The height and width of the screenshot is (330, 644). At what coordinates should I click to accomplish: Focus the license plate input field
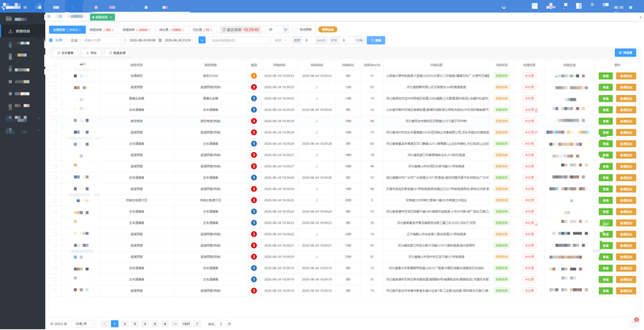(x=99, y=40)
